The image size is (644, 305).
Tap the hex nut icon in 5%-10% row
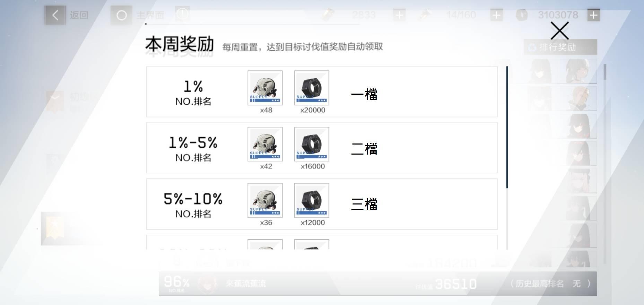coord(312,200)
